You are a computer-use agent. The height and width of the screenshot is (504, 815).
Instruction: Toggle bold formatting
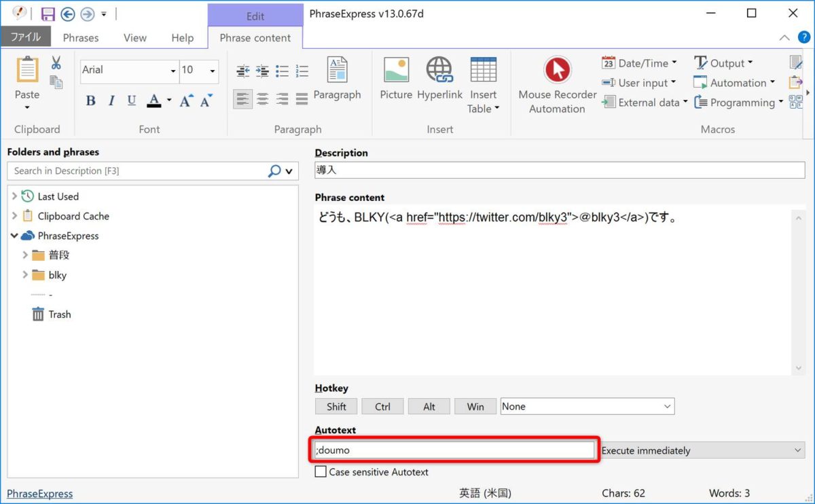tap(90, 101)
